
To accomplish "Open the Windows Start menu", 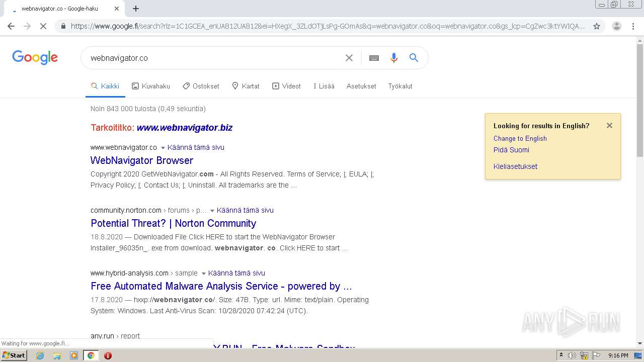I will tap(14, 355).
